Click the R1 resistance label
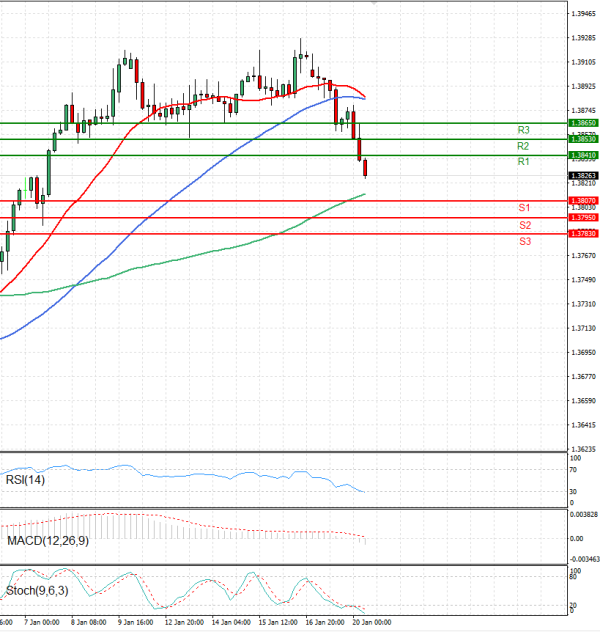Viewport: 600px width, 632px height. [x=523, y=162]
